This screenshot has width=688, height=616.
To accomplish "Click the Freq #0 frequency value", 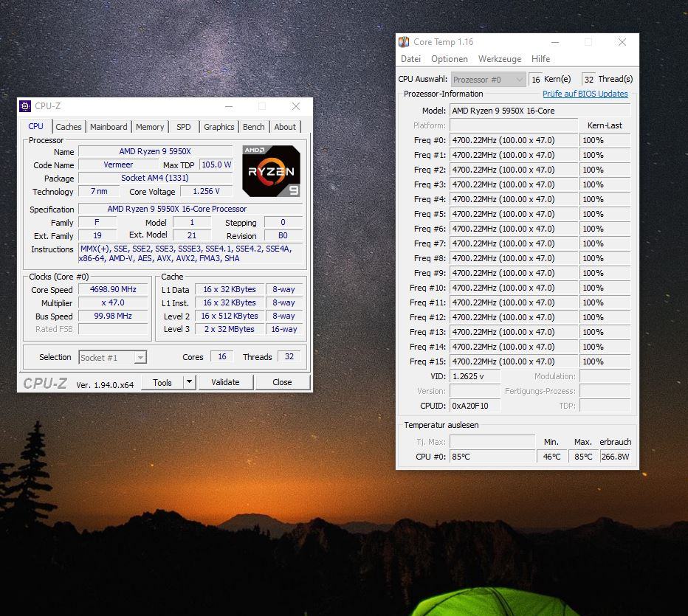I will pyautogui.click(x=514, y=140).
